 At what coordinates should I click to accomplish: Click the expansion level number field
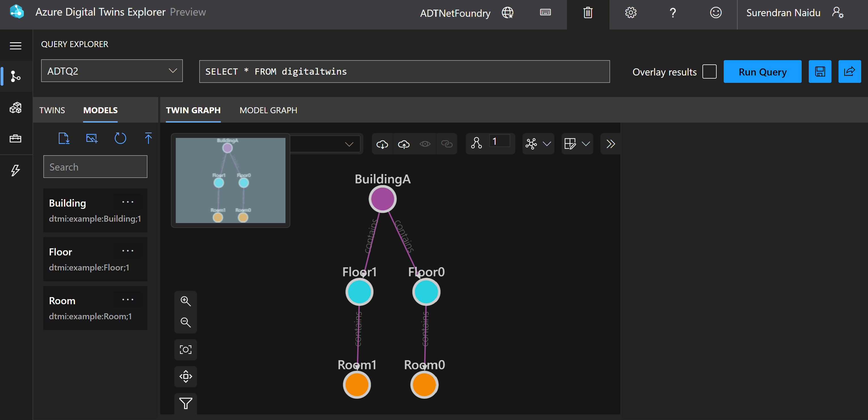click(499, 141)
